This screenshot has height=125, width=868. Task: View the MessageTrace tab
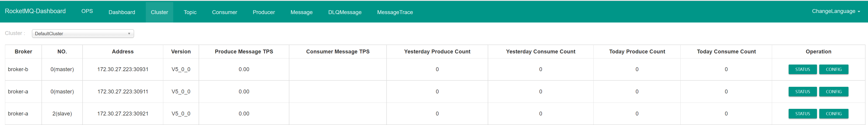395,12
